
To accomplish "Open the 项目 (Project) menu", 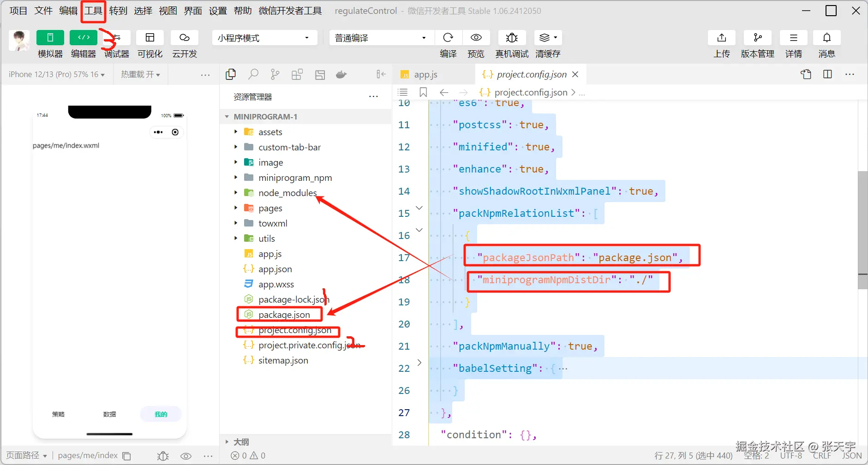I will (x=18, y=11).
